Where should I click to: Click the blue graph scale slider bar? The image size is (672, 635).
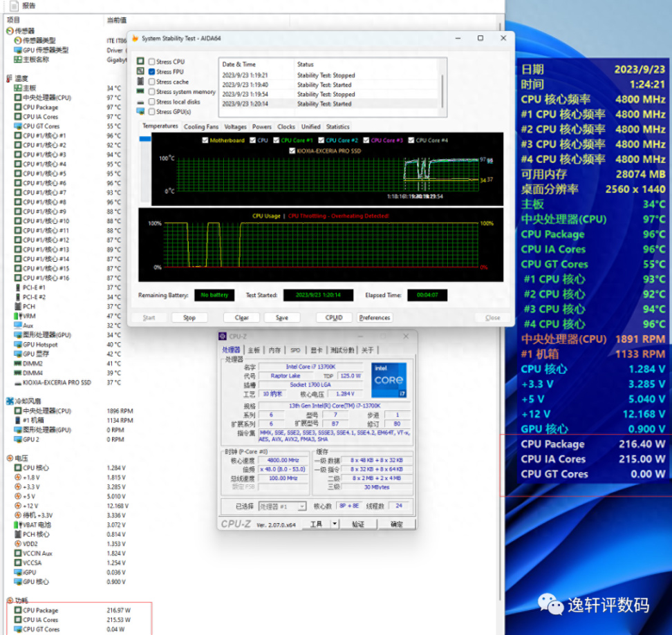pos(144,140)
